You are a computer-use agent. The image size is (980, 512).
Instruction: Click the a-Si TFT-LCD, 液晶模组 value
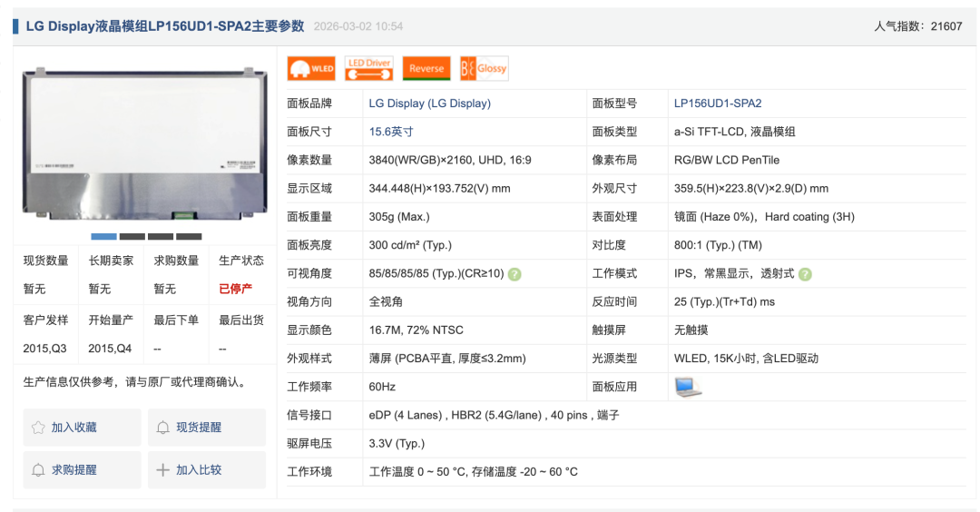734,132
